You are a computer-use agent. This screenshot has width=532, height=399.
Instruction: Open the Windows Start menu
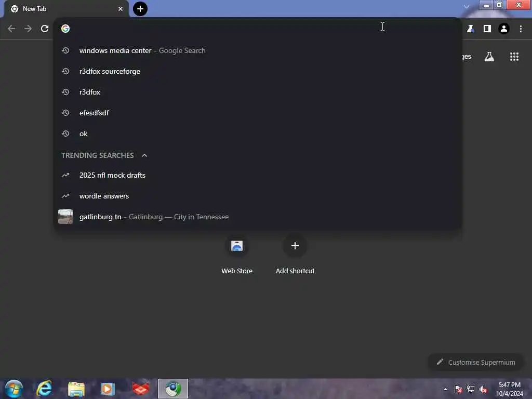[x=14, y=389]
